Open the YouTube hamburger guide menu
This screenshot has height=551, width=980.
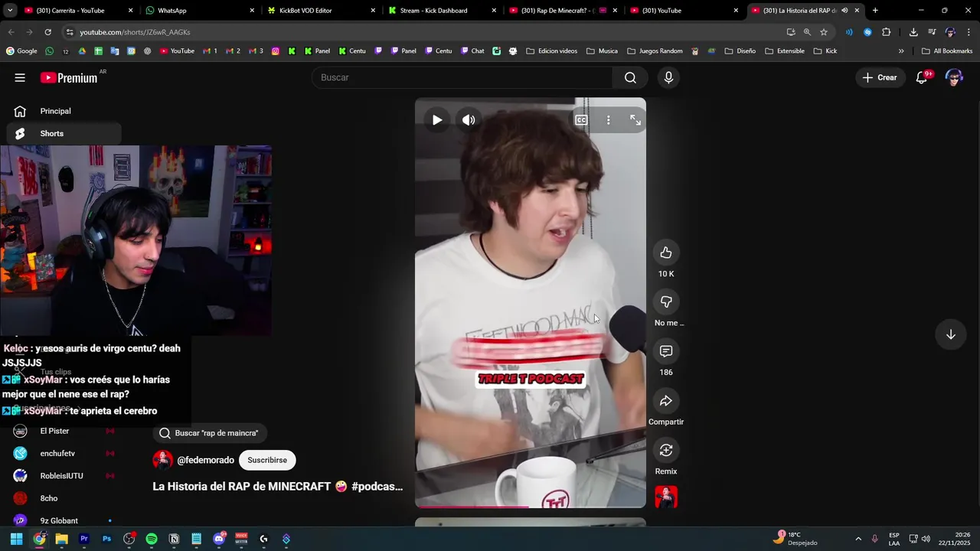(20, 77)
